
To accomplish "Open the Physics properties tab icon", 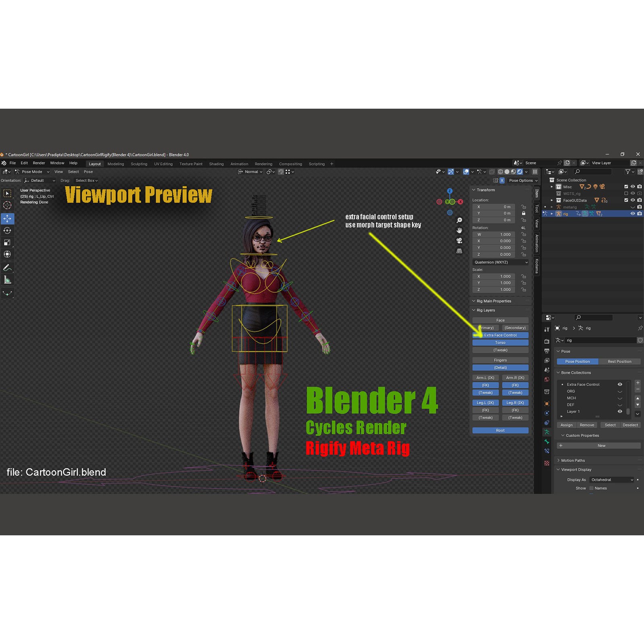I will [547, 413].
